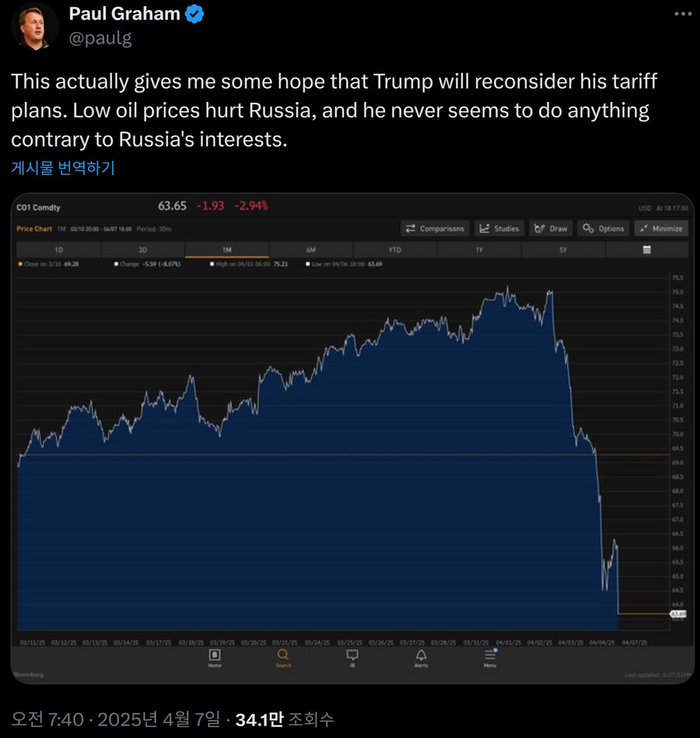Select the YTD range tab

point(395,250)
